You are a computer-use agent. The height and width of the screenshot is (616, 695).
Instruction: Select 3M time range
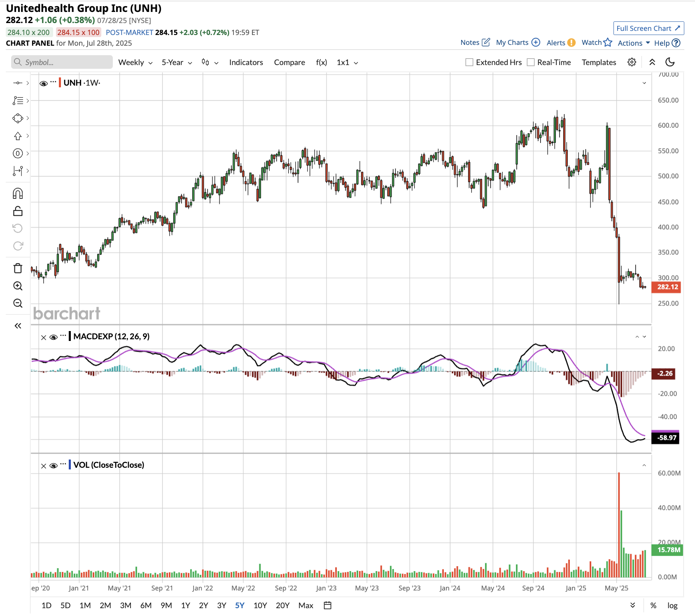point(126,605)
